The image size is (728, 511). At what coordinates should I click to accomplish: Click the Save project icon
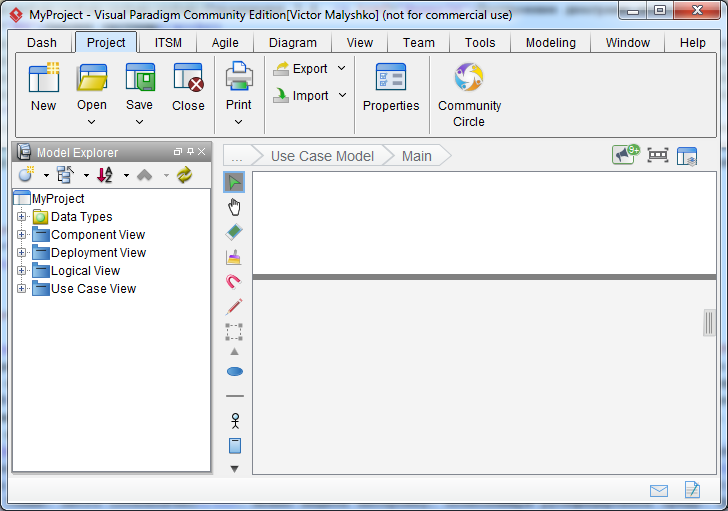[x=139, y=77]
